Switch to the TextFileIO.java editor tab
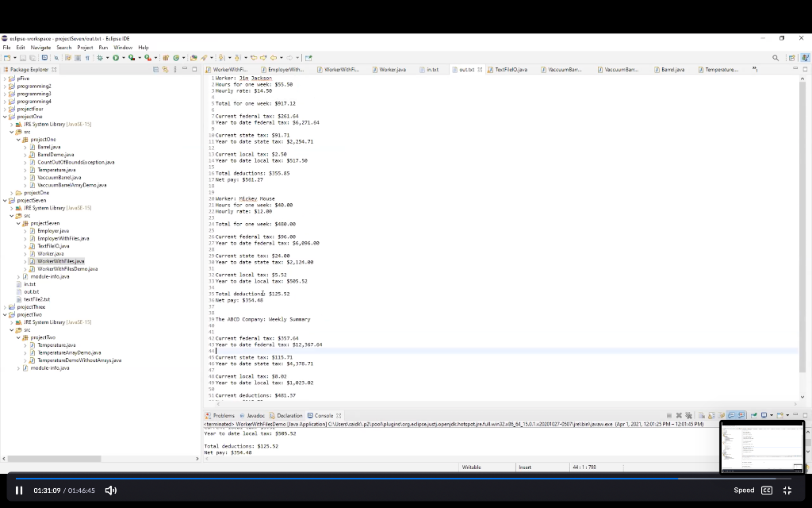Screen dimensions: 812x508 pyautogui.click(x=511, y=70)
